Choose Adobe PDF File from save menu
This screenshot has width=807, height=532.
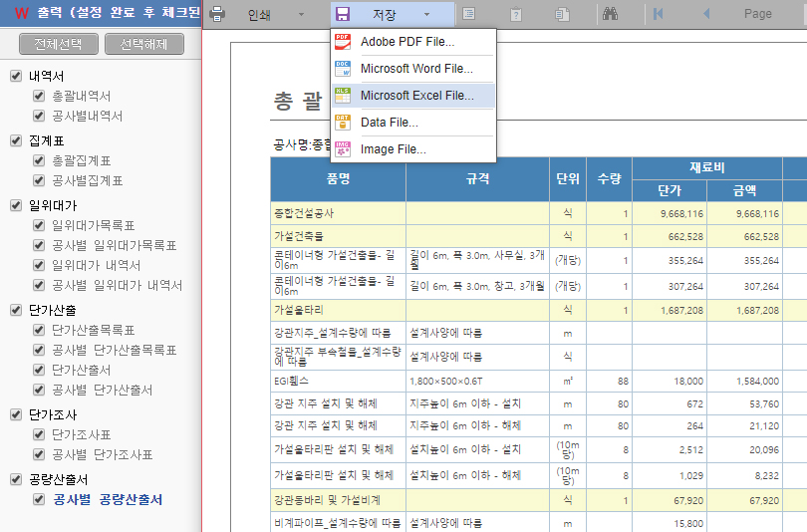tap(413, 42)
